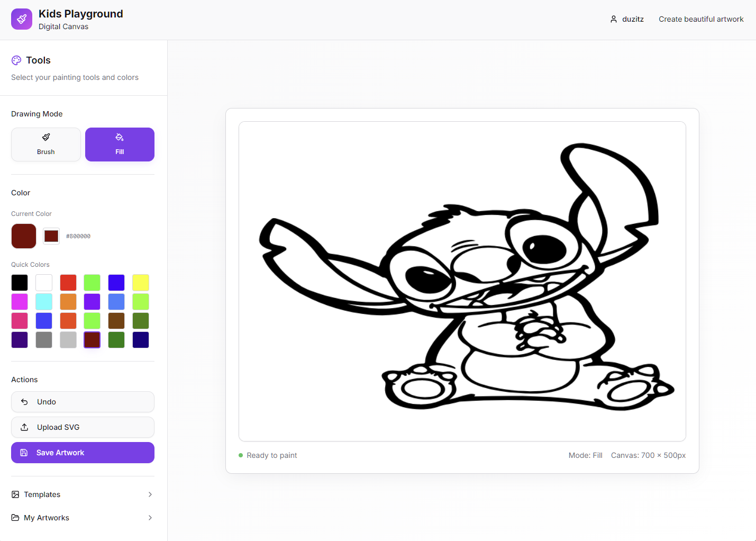Expand the My Artworks section chevron

(150, 518)
